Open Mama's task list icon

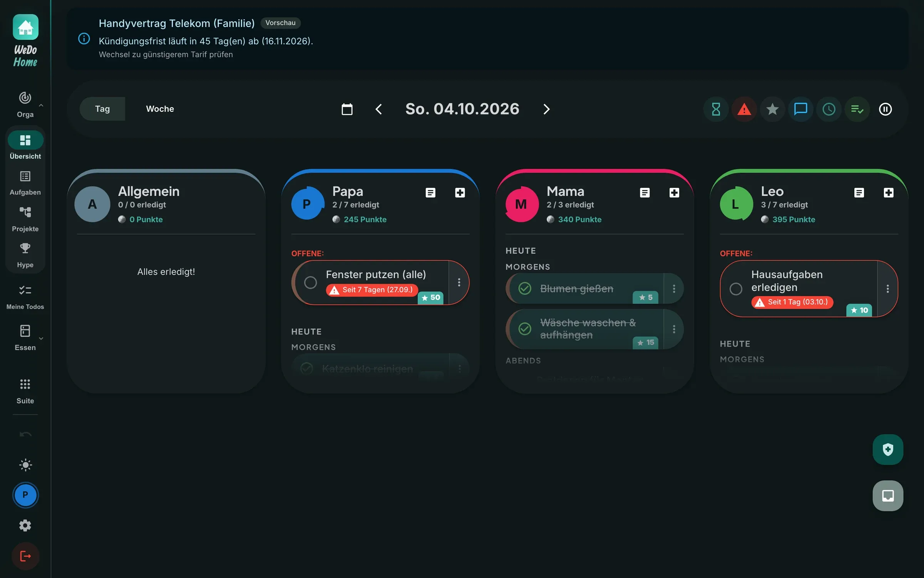coord(645,192)
